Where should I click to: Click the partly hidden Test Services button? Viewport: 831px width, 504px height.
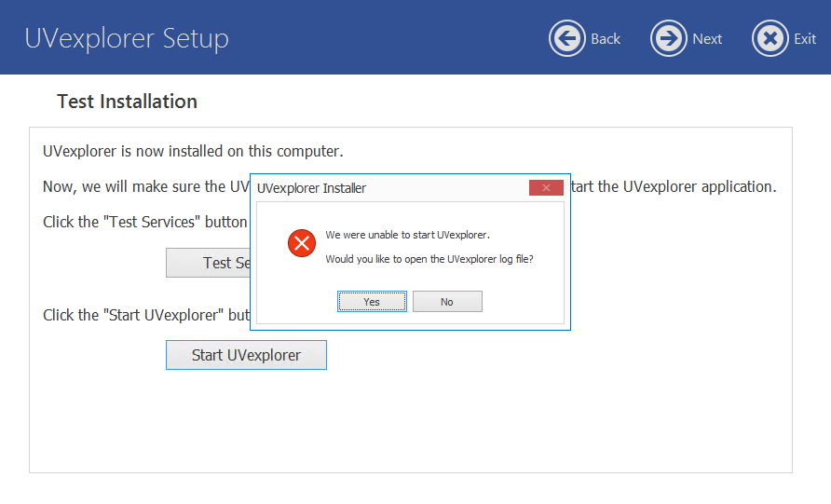click(209, 263)
